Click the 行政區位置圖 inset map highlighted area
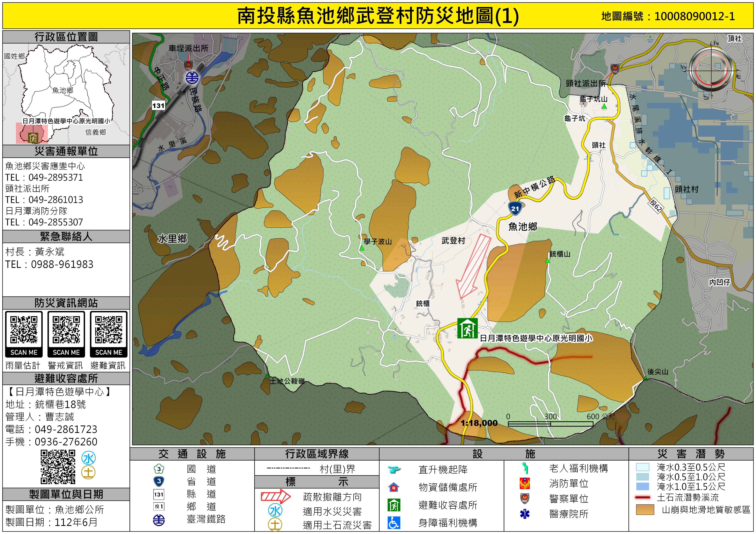 click(32, 133)
